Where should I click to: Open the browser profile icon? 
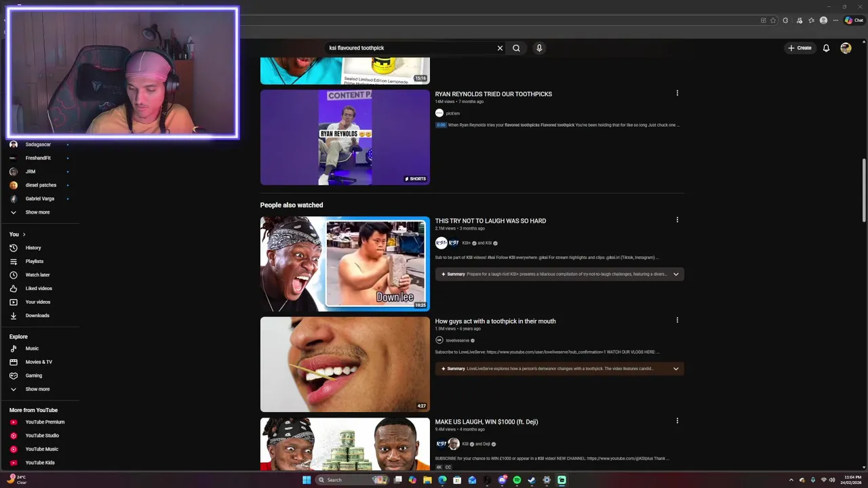[x=823, y=20]
